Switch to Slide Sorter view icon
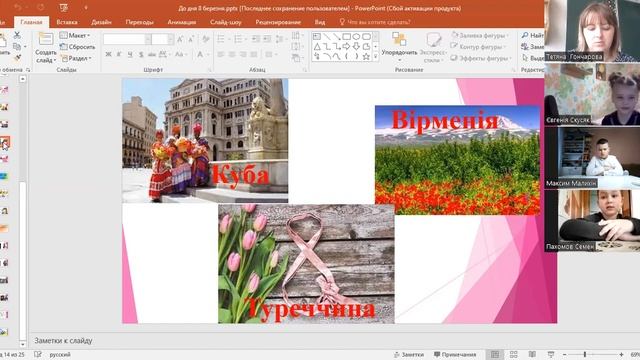The image size is (640, 360). pyautogui.click(x=513, y=354)
